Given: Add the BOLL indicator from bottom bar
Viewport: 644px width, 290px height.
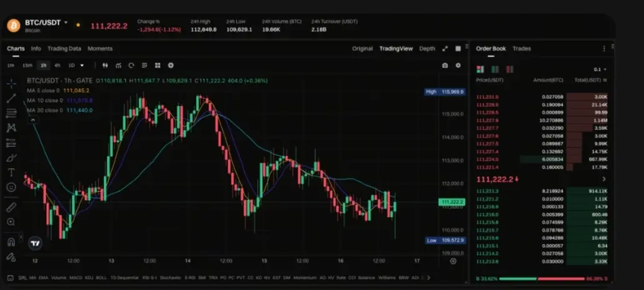Looking at the screenshot, I should 101,277.
